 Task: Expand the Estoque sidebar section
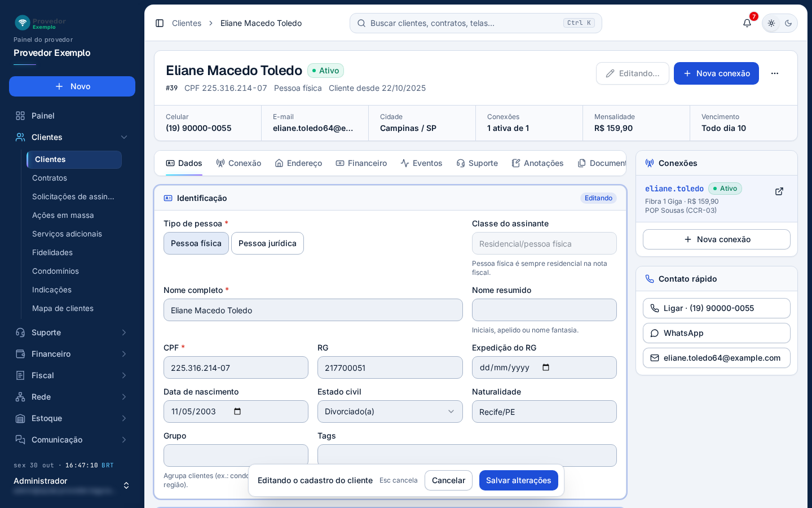[124, 418]
